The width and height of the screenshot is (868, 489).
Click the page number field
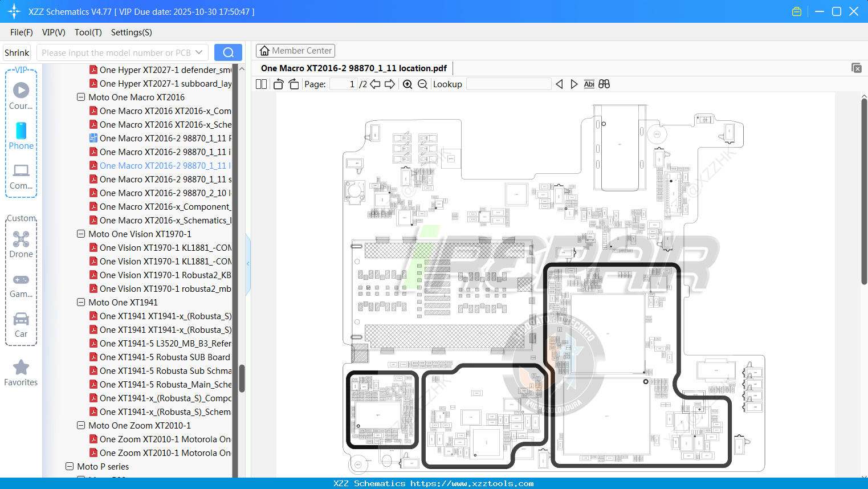pyautogui.click(x=344, y=84)
